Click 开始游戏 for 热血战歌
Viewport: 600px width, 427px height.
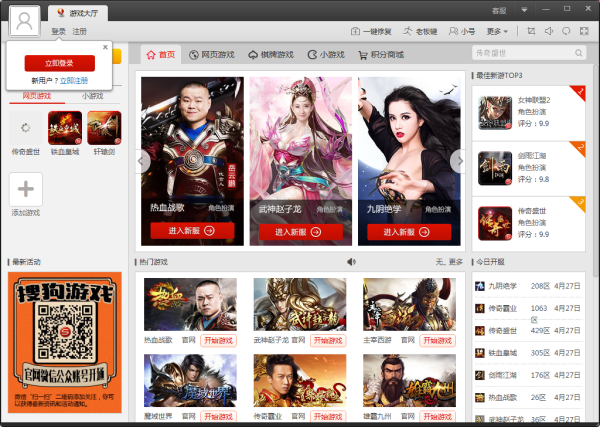[218, 341]
